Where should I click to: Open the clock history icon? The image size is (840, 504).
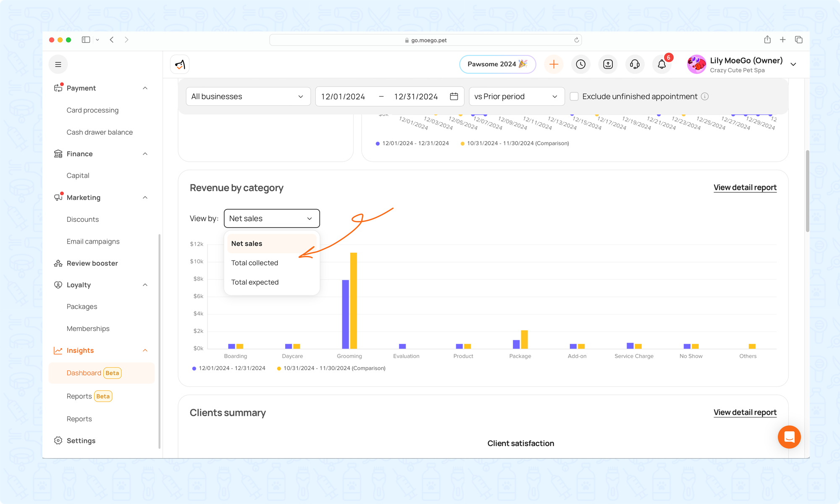pyautogui.click(x=580, y=64)
